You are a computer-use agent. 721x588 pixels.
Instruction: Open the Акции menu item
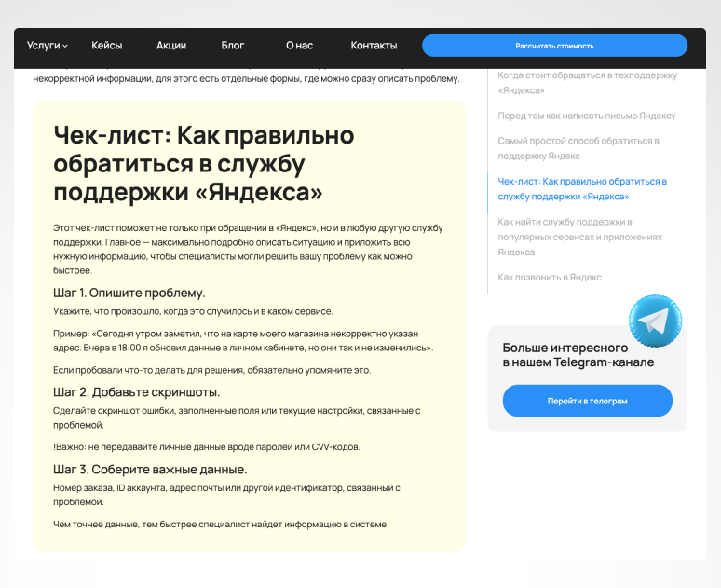(x=171, y=46)
